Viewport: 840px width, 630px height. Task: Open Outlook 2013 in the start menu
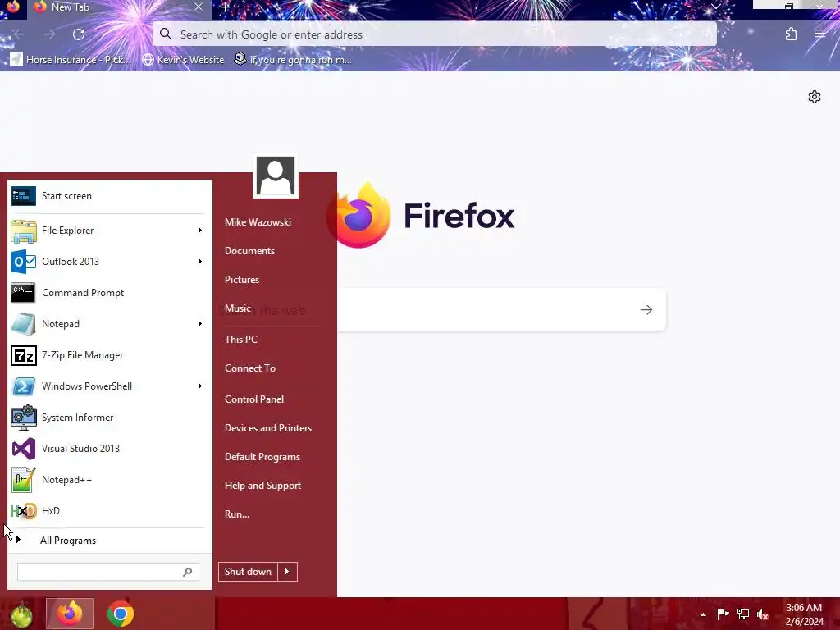tap(109, 262)
